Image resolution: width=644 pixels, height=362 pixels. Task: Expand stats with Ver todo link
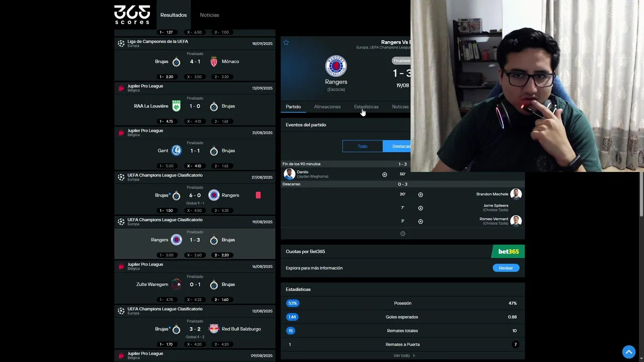point(404,355)
